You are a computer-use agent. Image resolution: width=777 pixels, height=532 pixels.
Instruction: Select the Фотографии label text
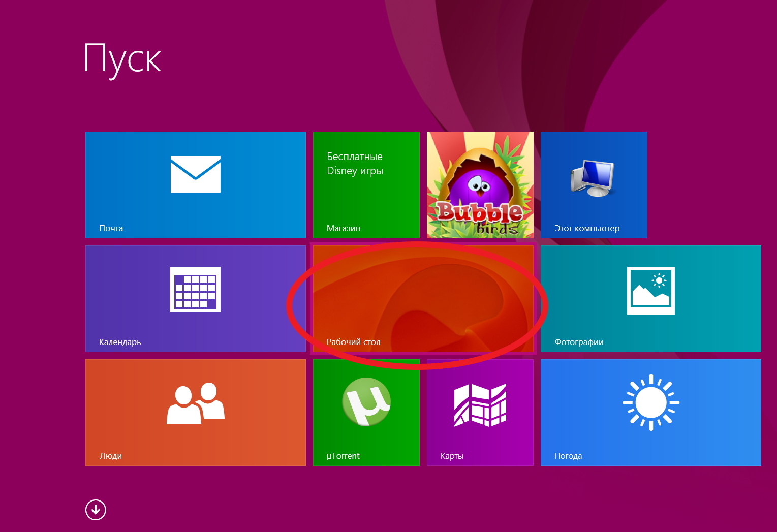point(579,342)
